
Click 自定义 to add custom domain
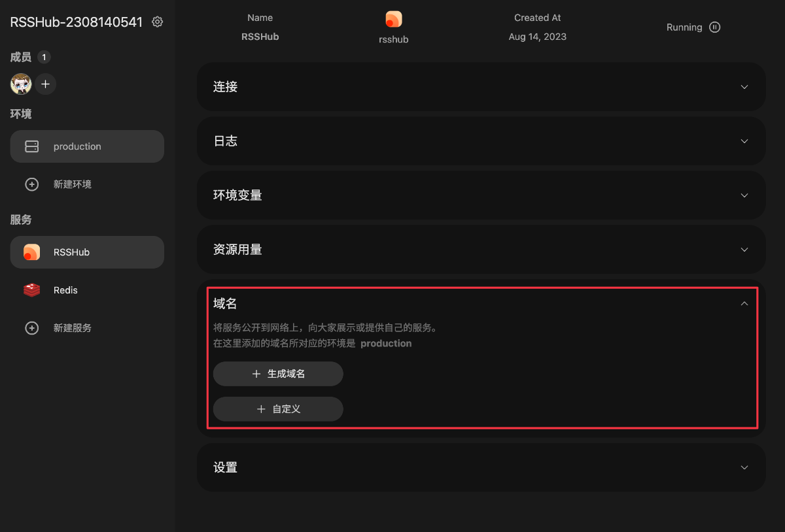(x=278, y=409)
